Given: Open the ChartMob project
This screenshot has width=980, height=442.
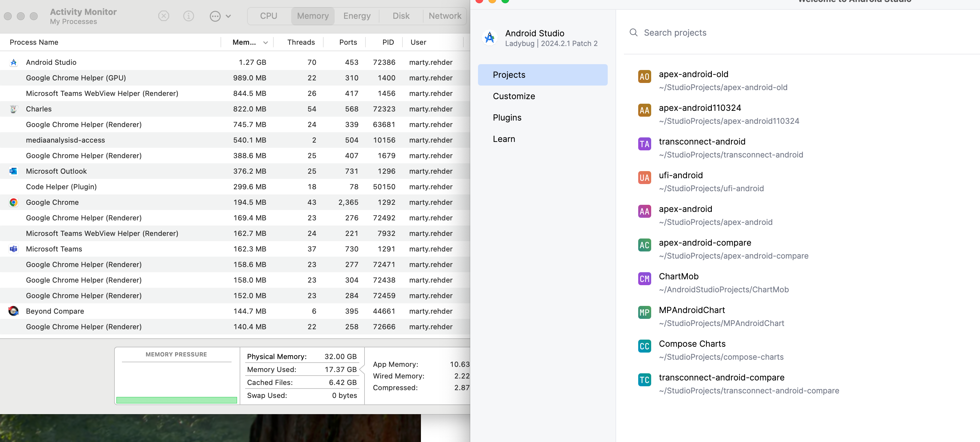Looking at the screenshot, I should [678, 276].
